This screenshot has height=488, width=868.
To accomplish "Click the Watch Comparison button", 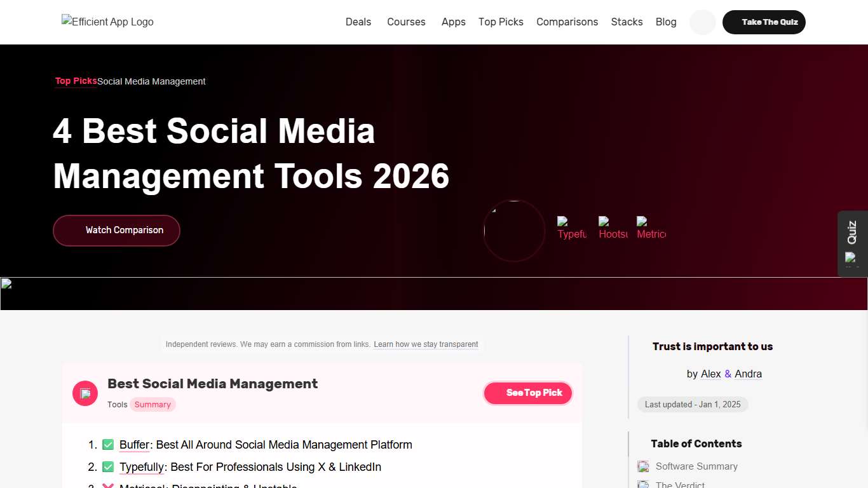I will click(116, 230).
